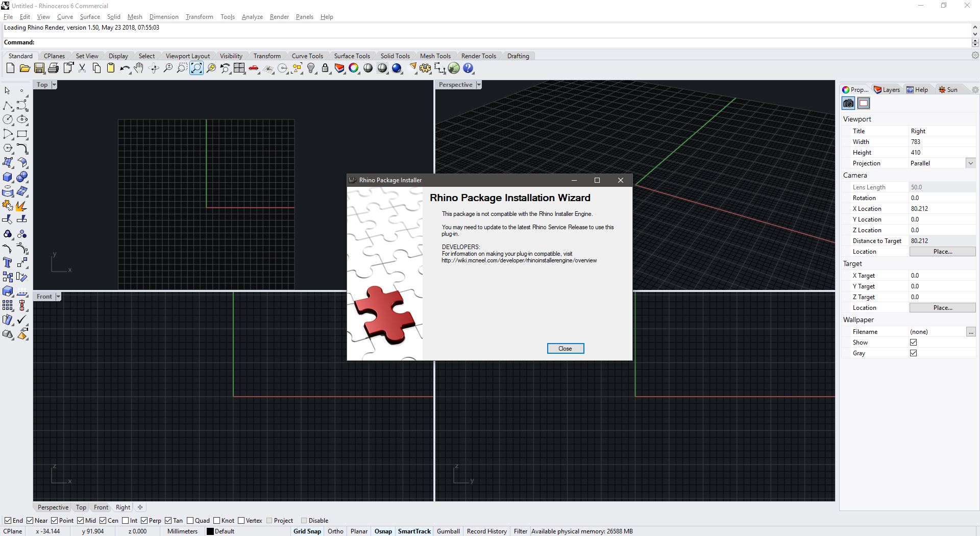This screenshot has height=536, width=980.
Task: Open the Layers panel tab
Action: coord(887,90)
